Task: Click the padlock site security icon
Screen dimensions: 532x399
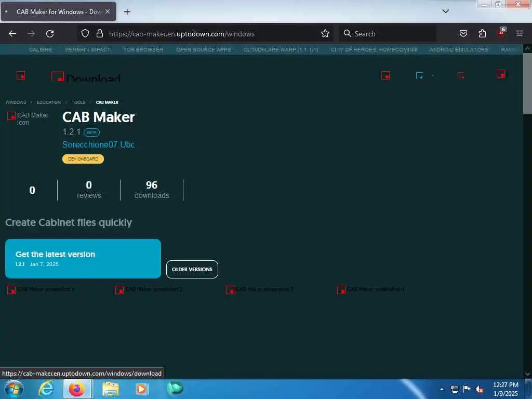Action: (99, 33)
